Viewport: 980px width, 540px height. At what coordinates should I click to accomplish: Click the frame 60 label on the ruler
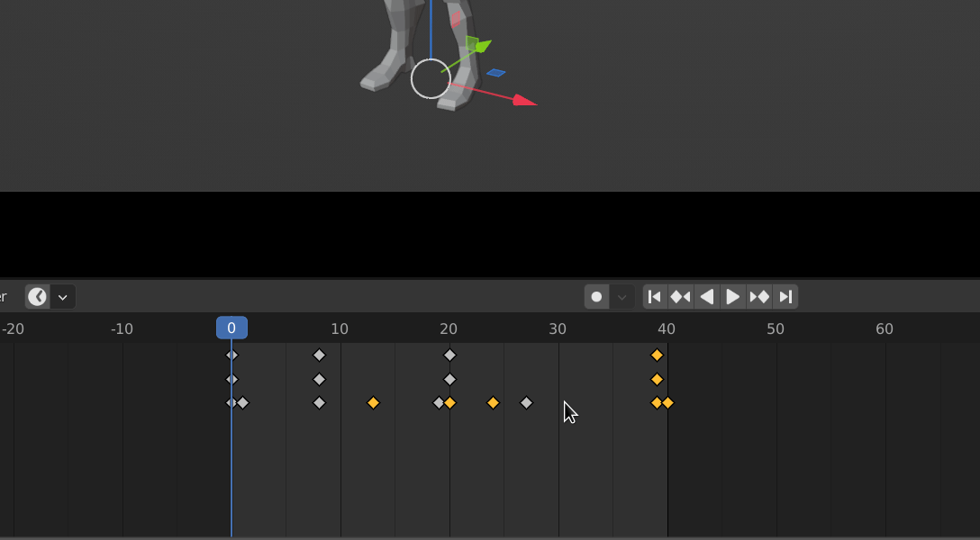tap(885, 329)
